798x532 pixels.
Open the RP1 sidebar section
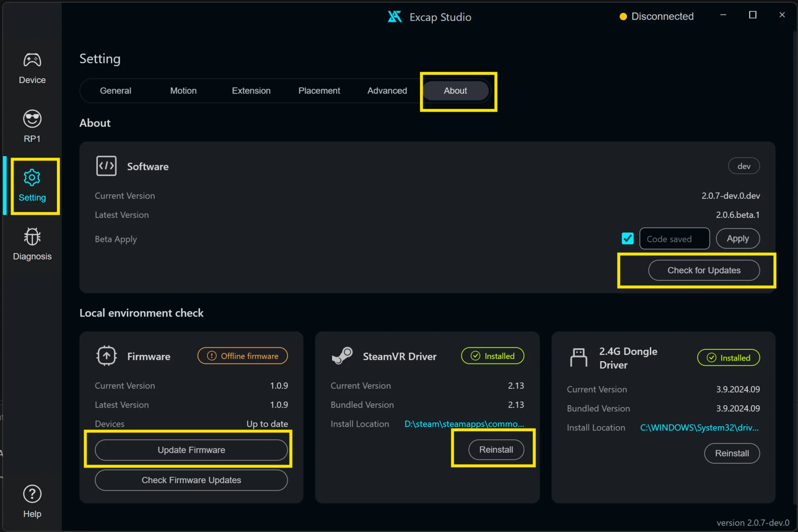coord(32,126)
